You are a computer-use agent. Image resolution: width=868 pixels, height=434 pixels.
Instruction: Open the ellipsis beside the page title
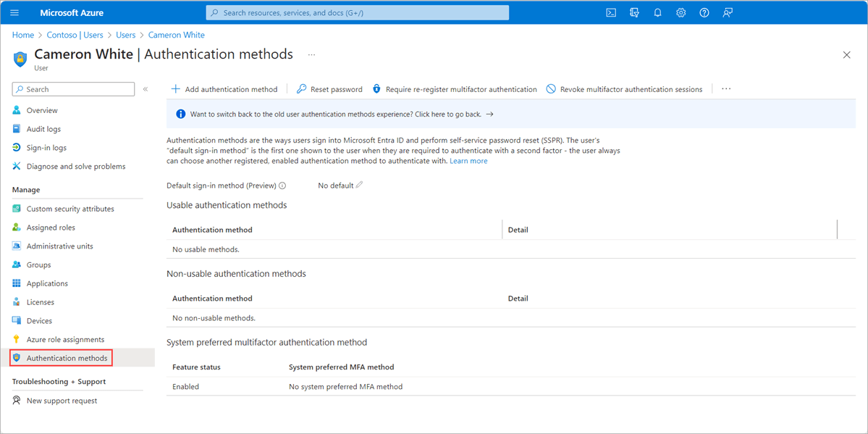(311, 54)
